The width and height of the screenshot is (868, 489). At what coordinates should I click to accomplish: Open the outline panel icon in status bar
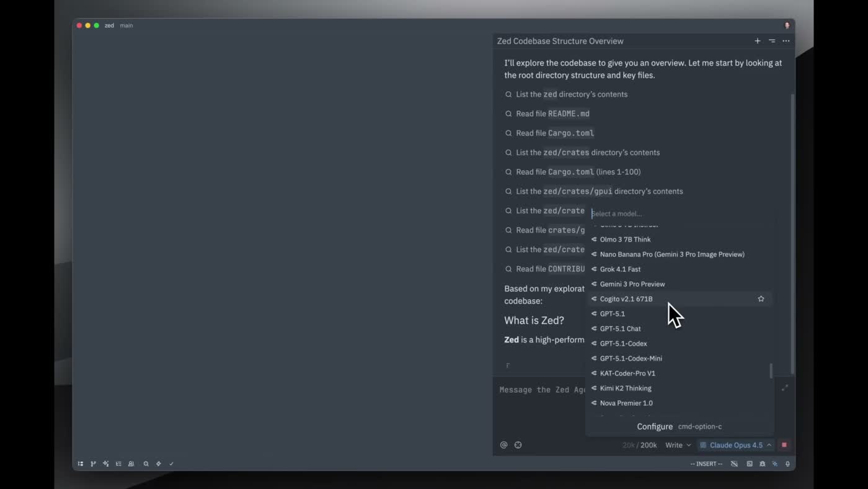coord(118,464)
